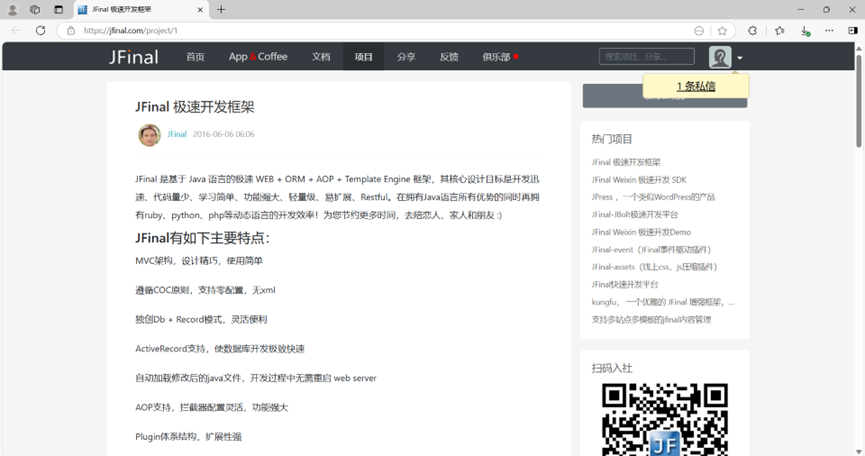Click the 扫码入社 section heading

(x=612, y=368)
